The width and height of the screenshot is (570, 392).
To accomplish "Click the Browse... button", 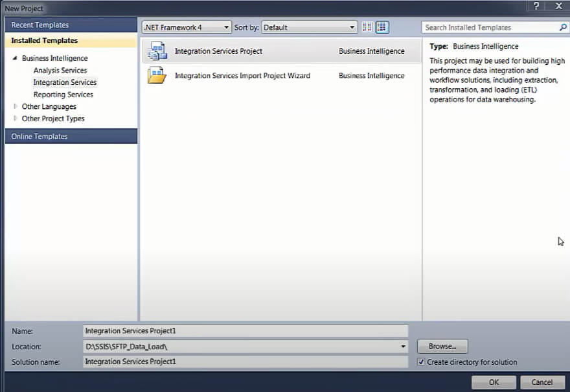I will click(442, 346).
